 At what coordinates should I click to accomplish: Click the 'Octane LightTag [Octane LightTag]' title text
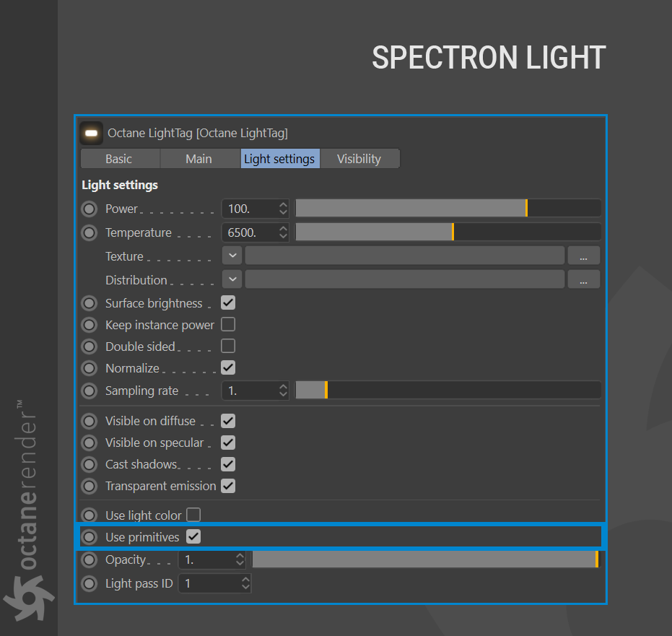pos(198,134)
